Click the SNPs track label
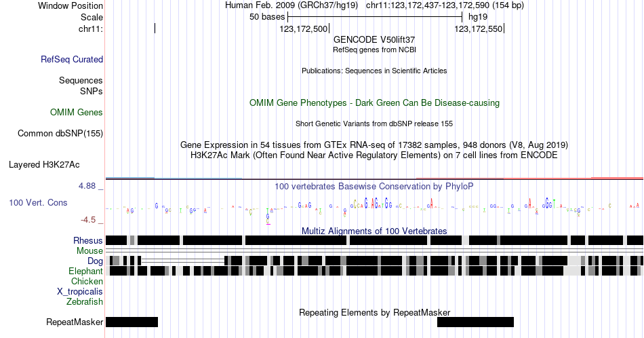The width and height of the screenshot is (644, 338). pyautogui.click(x=92, y=91)
